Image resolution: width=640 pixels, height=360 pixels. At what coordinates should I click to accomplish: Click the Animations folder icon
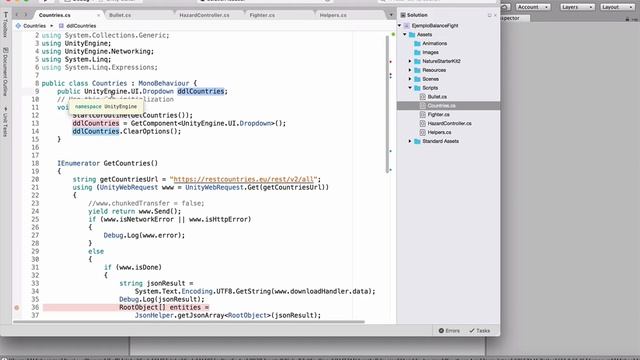pyautogui.click(x=417, y=43)
